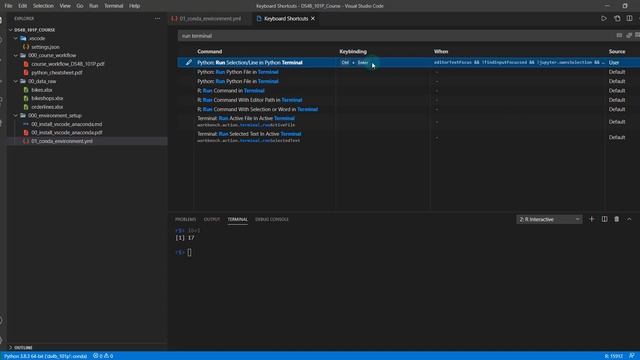
Task: Click the Python interpreter selector in status bar
Action: tap(45, 356)
